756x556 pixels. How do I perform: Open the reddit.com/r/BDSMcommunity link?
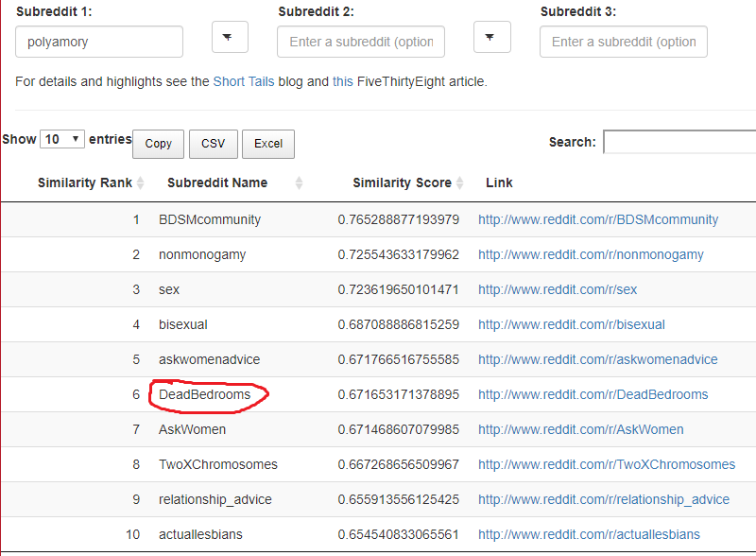(598, 219)
